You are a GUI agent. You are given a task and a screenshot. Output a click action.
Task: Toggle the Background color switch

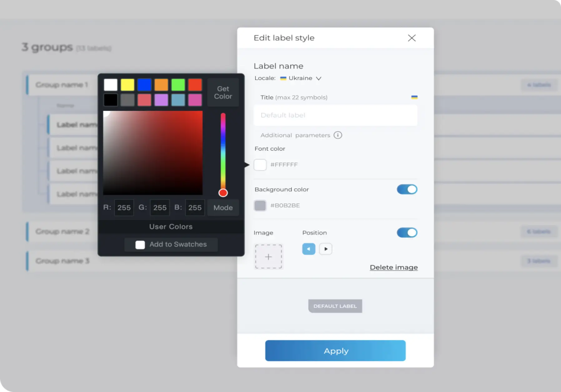pos(407,189)
